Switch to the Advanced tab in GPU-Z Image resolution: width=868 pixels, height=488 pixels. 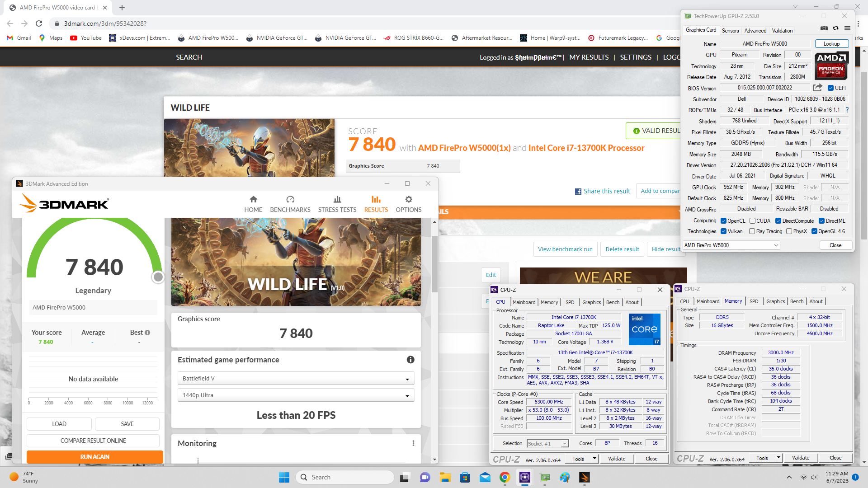pos(755,31)
